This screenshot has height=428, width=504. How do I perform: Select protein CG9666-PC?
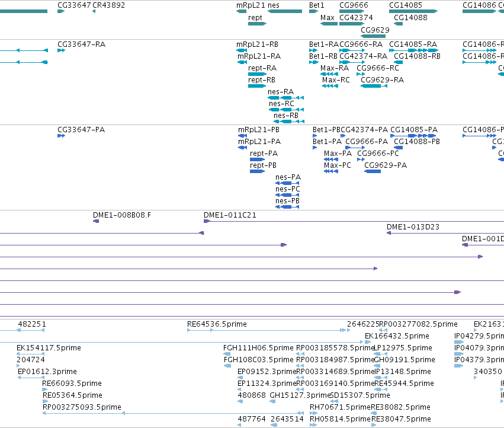(361, 159)
